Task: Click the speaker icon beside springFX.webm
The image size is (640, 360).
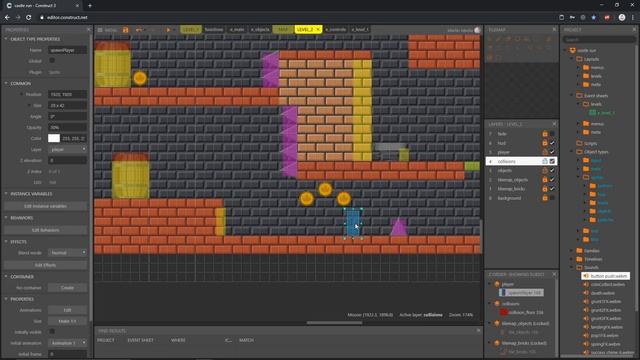Action: click(x=586, y=344)
